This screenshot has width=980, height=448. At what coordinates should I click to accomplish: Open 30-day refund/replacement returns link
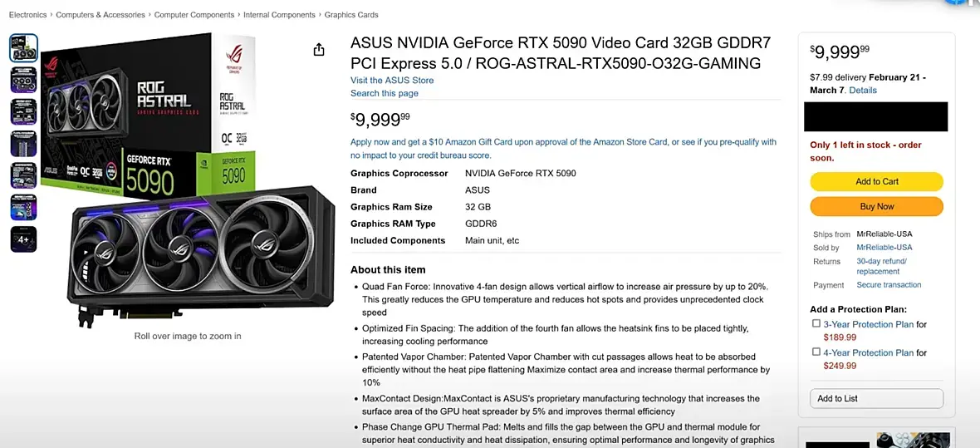882,266
